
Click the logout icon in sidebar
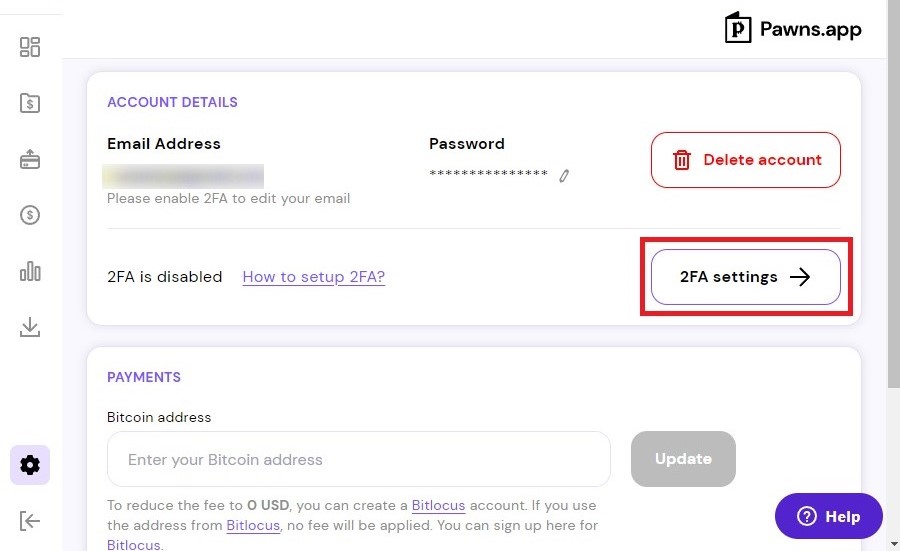tap(30, 521)
